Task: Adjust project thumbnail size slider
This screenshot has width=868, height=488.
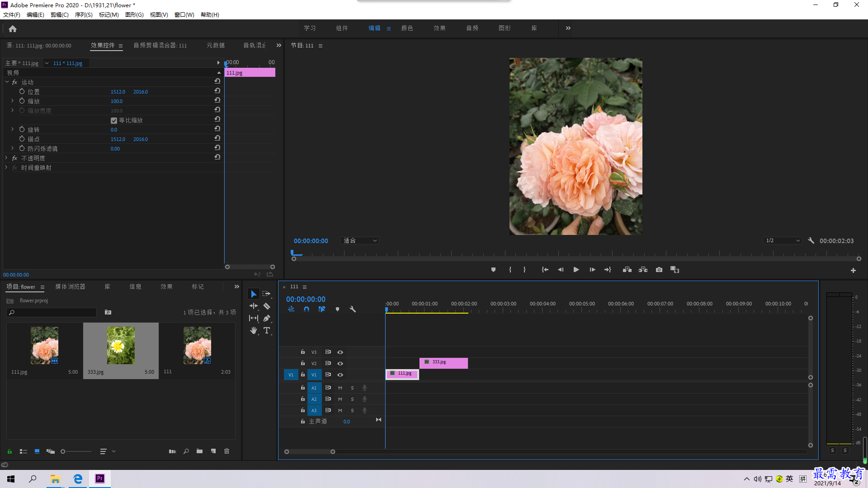Action: [x=63, y=451]
